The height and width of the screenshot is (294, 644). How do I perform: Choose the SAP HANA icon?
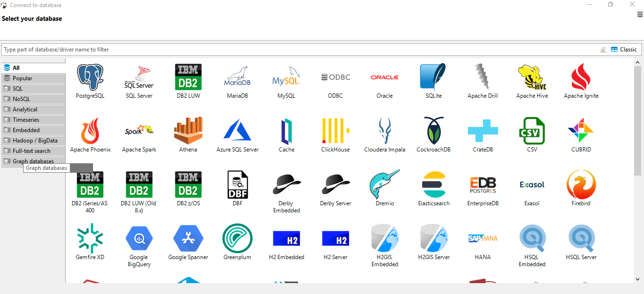[483, 239]
